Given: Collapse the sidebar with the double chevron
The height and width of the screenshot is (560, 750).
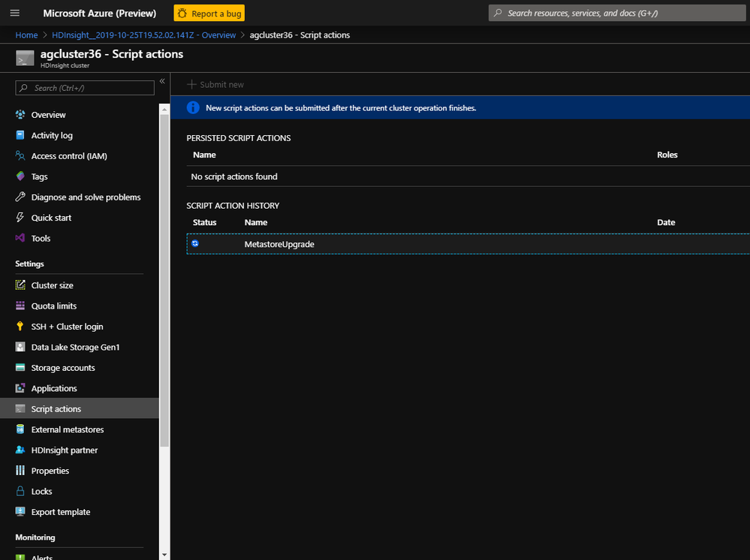Looking at the screenshot, I should (162, 81).
